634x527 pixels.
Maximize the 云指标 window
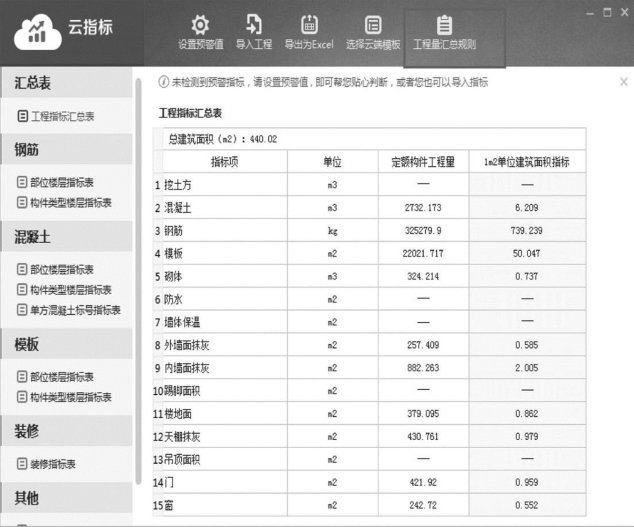[x=607, y=13]
